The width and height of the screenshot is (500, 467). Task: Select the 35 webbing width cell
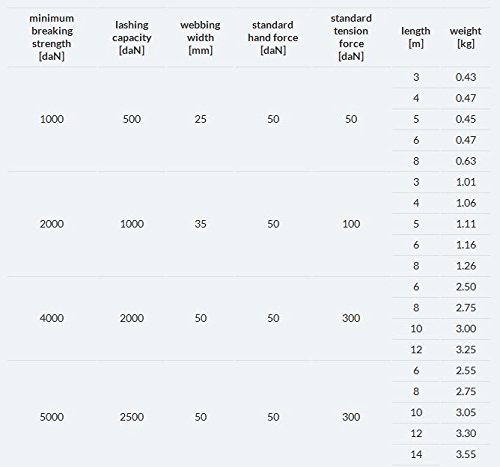coord(200,224)
